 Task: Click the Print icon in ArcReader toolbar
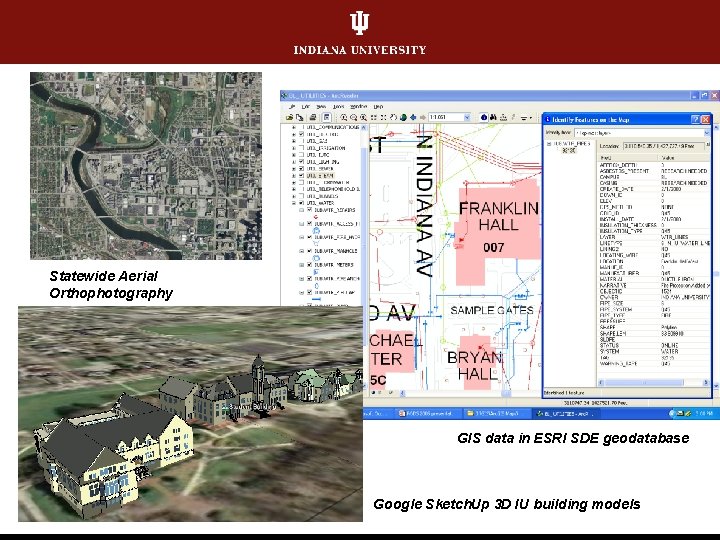(313, 118)
